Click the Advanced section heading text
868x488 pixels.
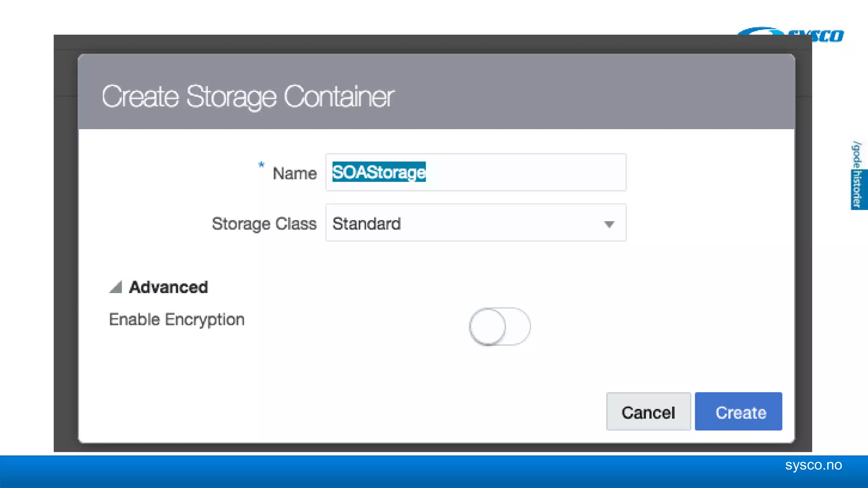tap(168, 287)
